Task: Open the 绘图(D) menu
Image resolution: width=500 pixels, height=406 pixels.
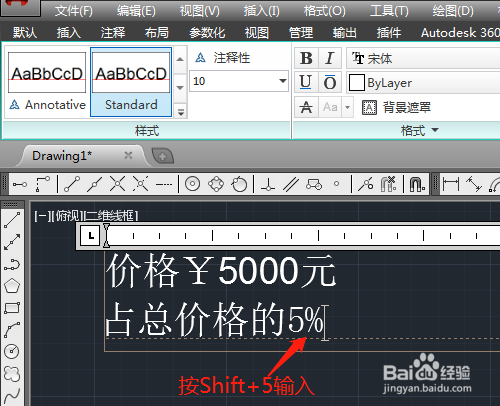Action: [453, 11]
